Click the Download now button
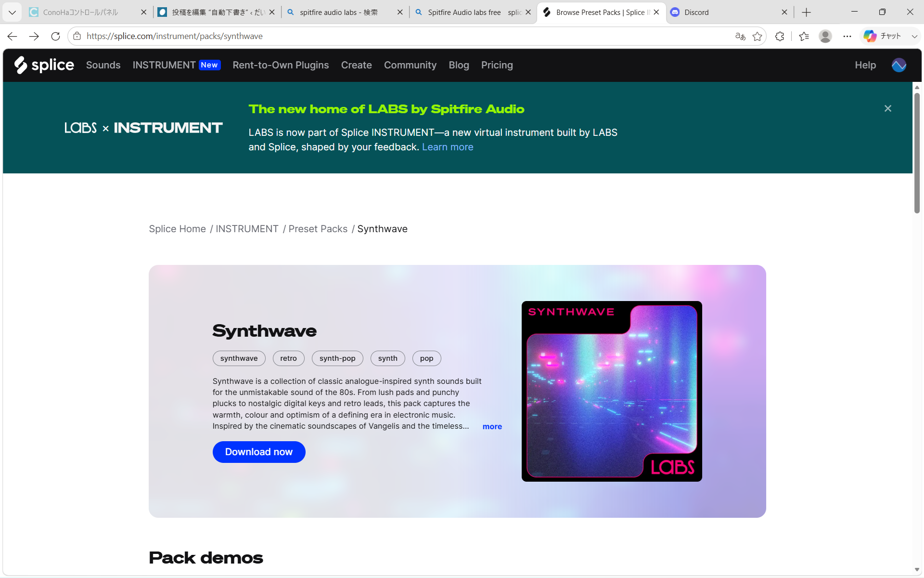 pos(259,452)
